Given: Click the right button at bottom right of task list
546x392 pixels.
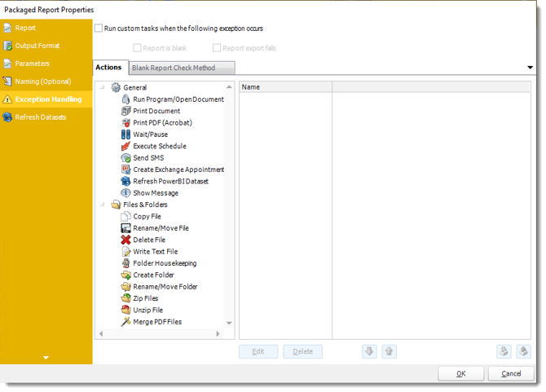Looking at the screenshot, I should point(524,351).
